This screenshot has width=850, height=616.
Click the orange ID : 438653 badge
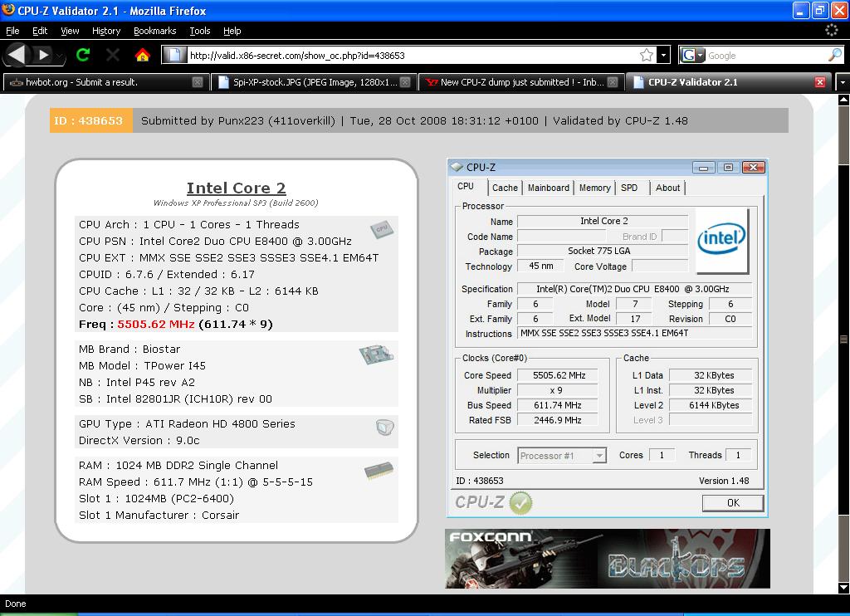pos(91,121)
